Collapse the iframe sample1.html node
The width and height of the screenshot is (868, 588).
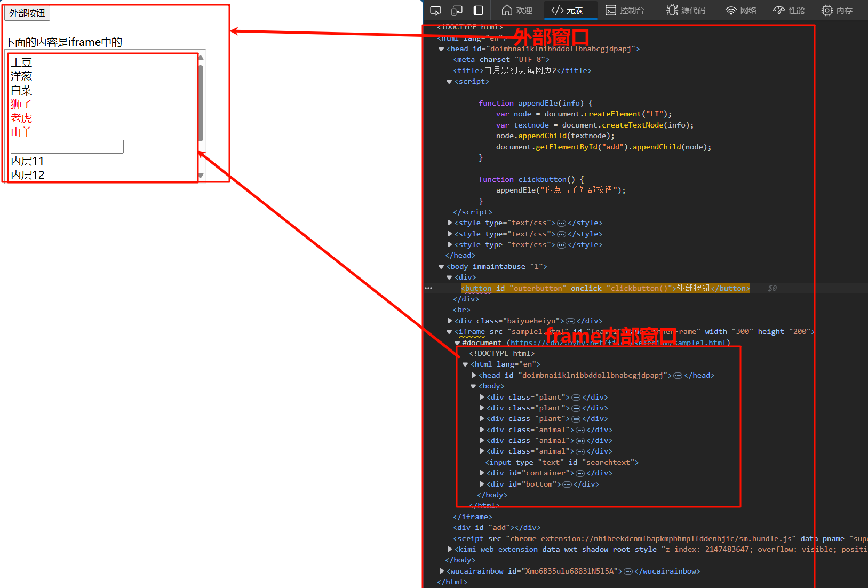click(449, 332)
